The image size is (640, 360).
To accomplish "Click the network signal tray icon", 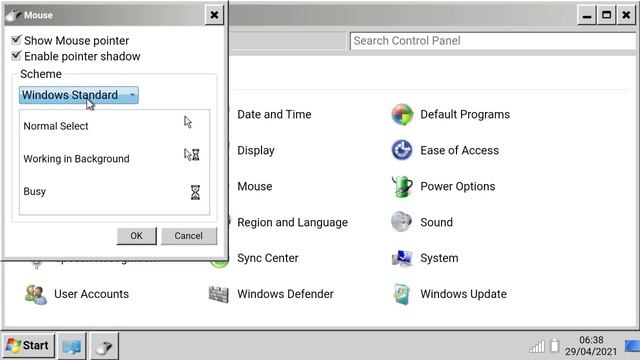I will pyautogui.click(x=537, y=346).
